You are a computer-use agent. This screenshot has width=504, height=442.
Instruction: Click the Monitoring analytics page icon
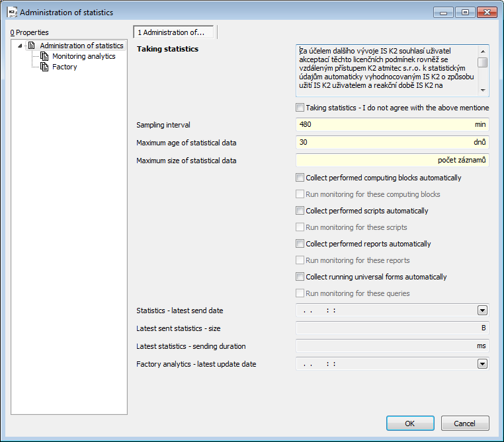click(44, 56)
